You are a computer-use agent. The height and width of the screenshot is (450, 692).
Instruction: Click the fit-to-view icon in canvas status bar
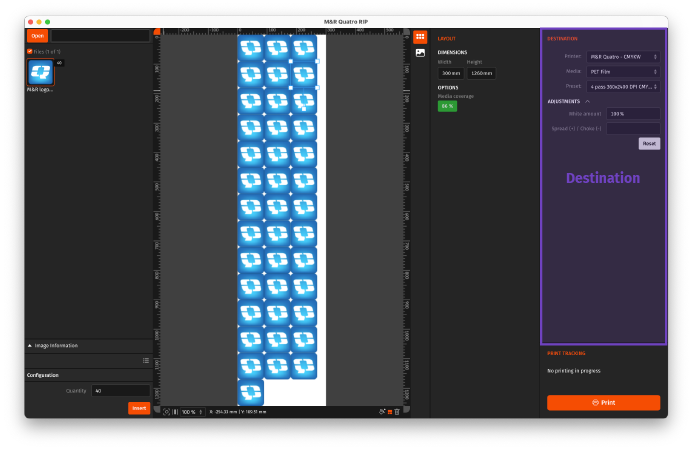[x=167, y=411]
